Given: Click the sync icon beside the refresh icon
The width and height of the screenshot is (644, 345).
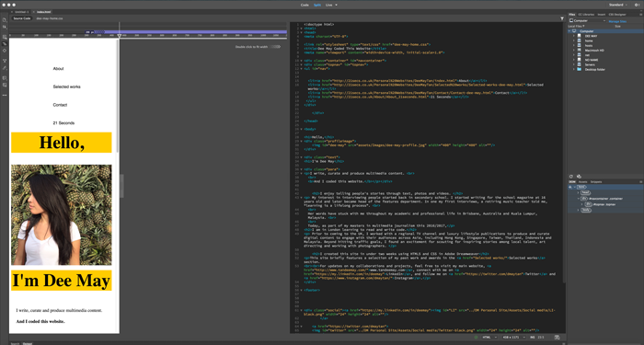Looking at the screenshot, I should (x=579, y=177).
